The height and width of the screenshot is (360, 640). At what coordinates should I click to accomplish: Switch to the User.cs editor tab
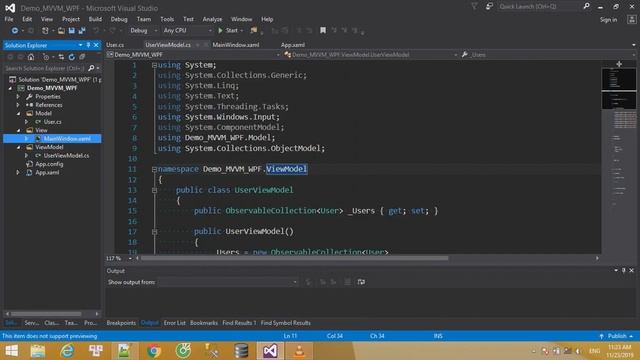tap(115, 45)
